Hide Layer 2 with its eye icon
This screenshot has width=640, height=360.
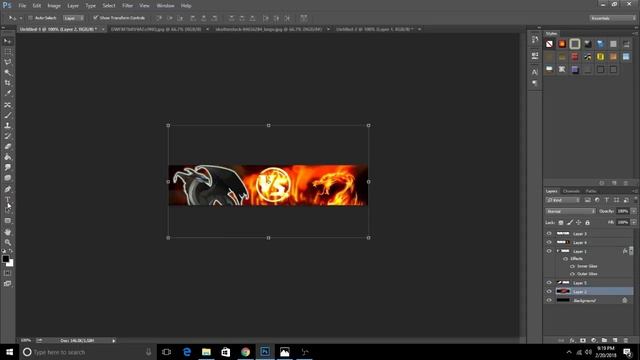click(549, 291)
